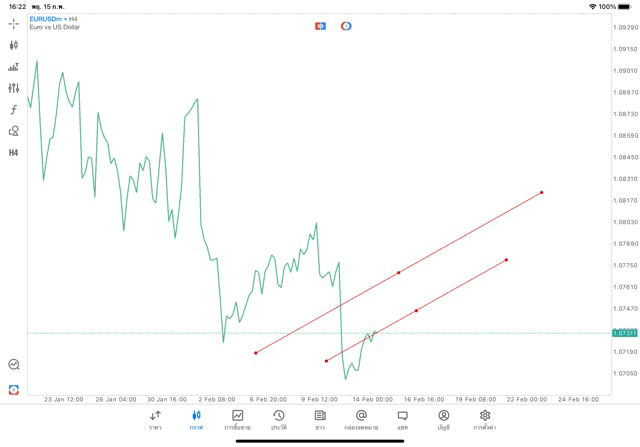Image resolution: width=640 pixels, height=447 pixels.
Task: Open the การซื้อขาย trade tab
Action: click(x=238, y=419)
